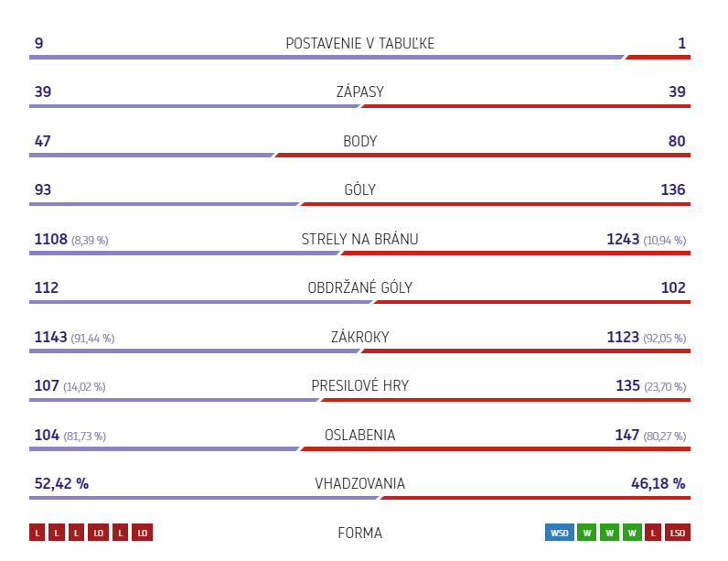
Task: Click the green W badge next to WSO
Action: (x=587, y=533)
